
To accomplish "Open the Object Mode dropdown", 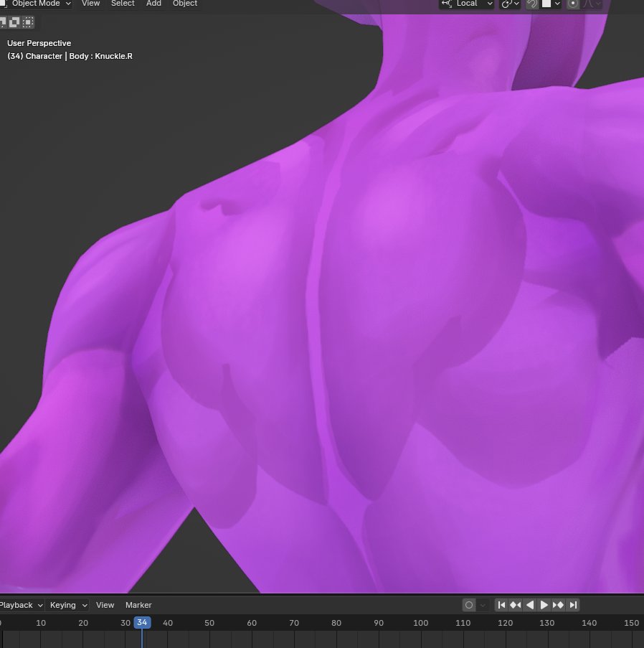I will click(37, 4).
